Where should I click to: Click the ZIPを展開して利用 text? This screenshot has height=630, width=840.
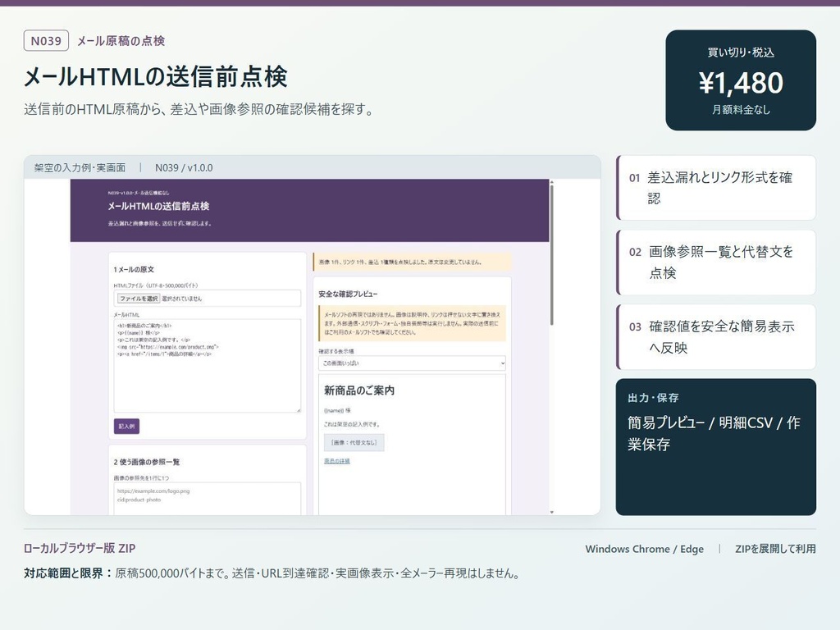click(775, 549)
